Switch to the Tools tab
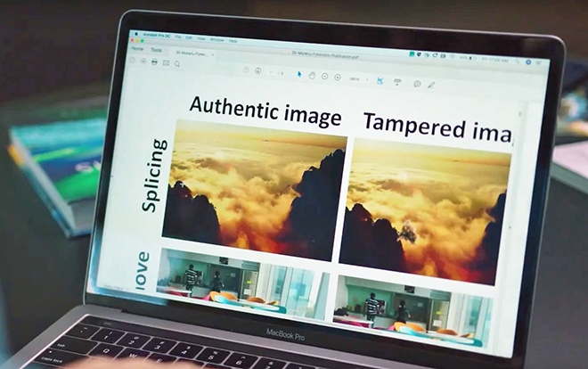The image size is (588, 369). [156, 50]
